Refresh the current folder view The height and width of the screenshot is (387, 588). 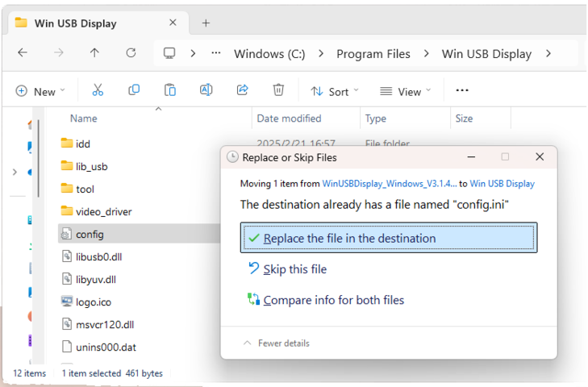coord(131,53)
